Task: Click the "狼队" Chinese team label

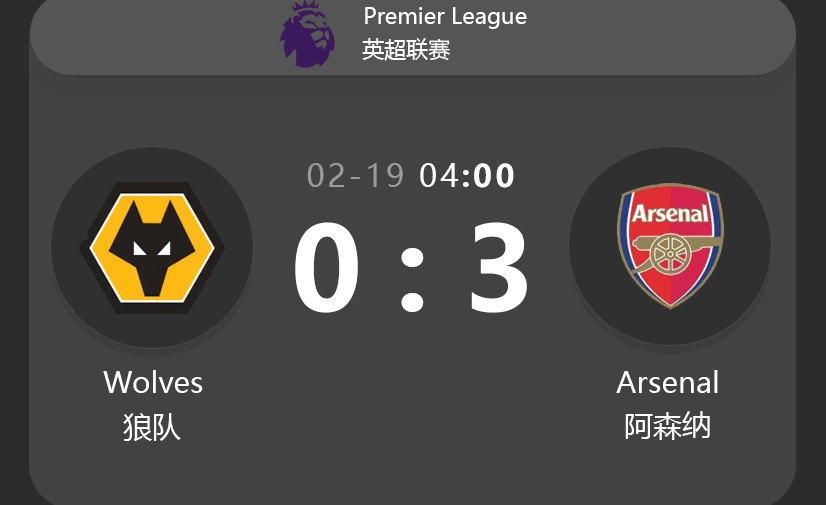Action: [x=152, y=427]
